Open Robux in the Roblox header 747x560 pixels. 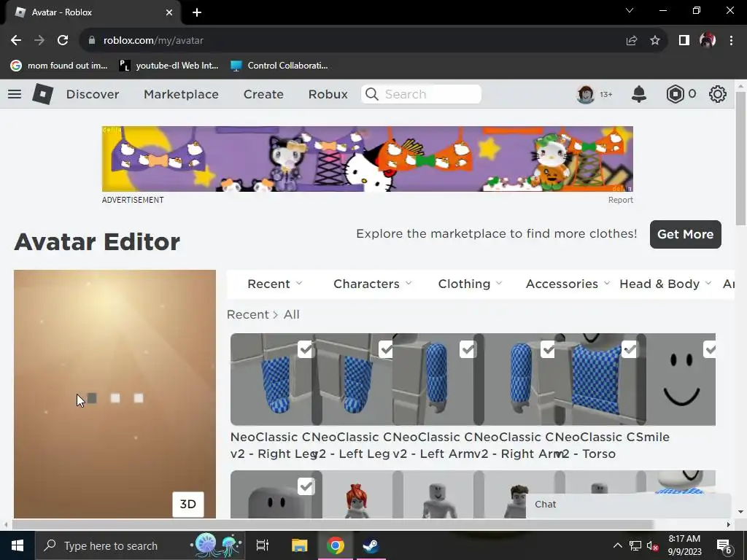tap(328, 94)
